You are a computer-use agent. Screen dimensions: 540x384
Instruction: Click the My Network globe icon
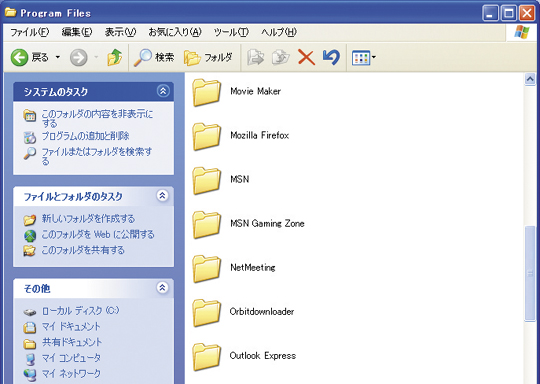30,375
